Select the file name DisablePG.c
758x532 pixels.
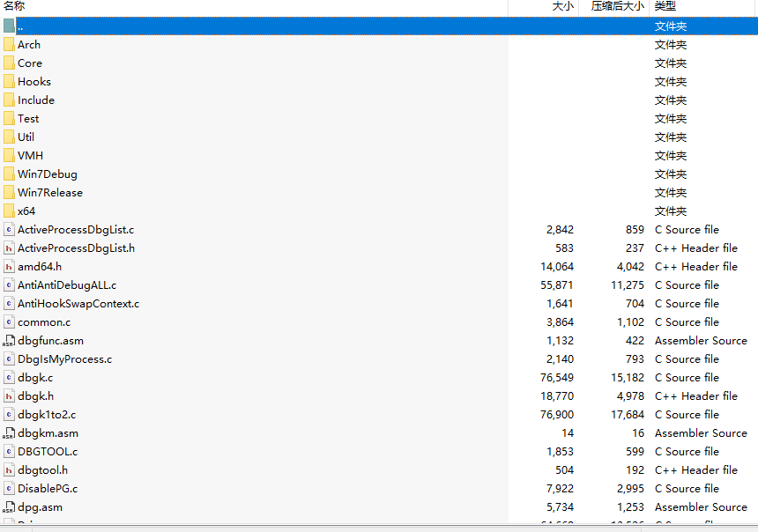tap(48, 489)
